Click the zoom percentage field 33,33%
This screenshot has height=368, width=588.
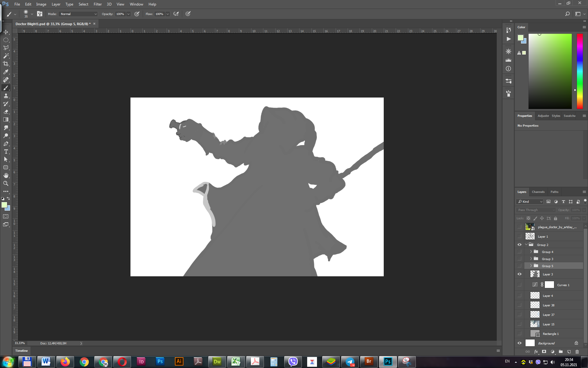click(x=20, y=343)
